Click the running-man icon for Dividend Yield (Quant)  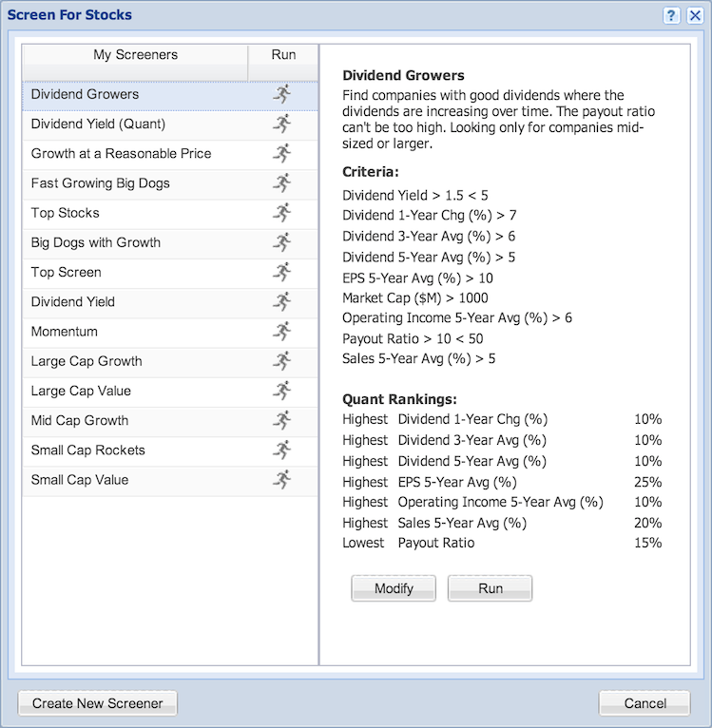[x=281, y=124]
